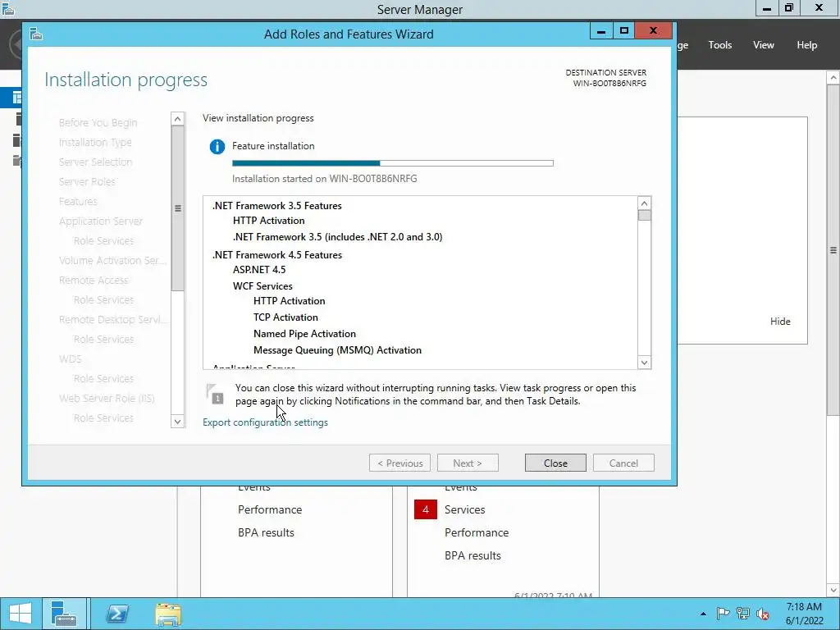Image resolution: width=840 pixels, height=630 pixels.
Task: Click the feature installation progress bar
Action: pos(393,163)
